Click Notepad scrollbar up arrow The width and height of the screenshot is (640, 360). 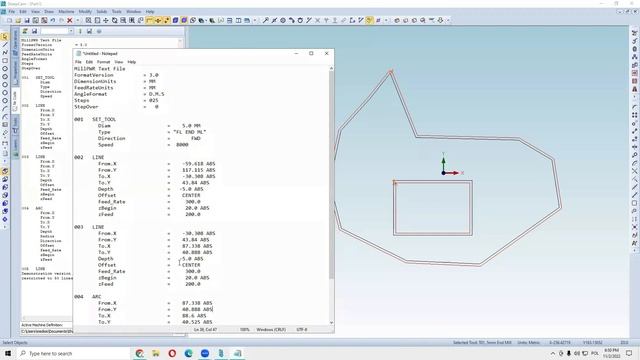point(331,69)
